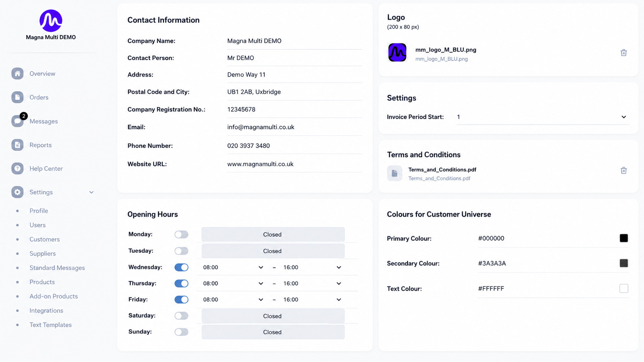Open Thursday closing time dropdown
This screenshot has height=362, width=644.
point(313,284)
